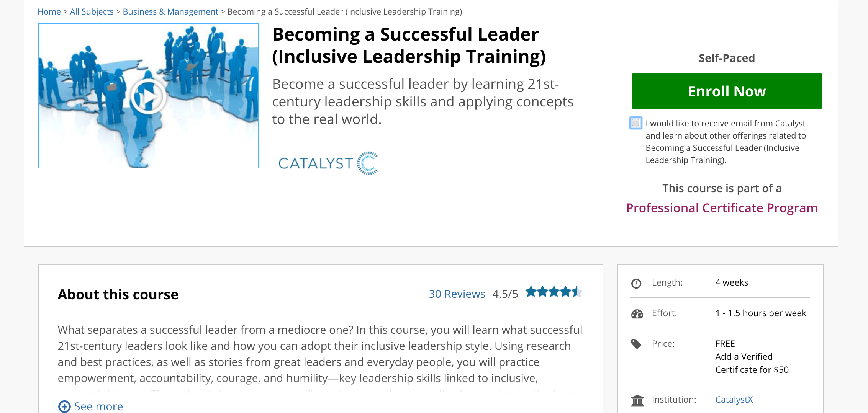The height and width of the screenshot is (413, 868).
Task: Open the 30 Reviews link
Action: (x=457, y=294)
